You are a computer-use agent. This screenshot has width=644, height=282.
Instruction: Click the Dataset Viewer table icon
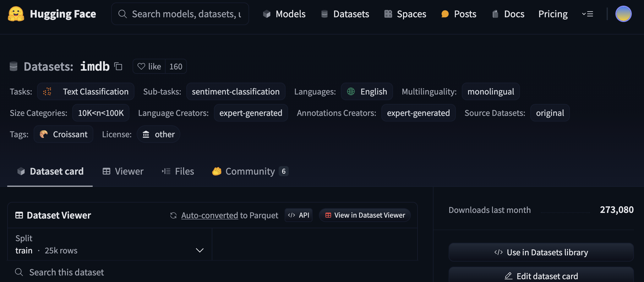pos(19,215)
